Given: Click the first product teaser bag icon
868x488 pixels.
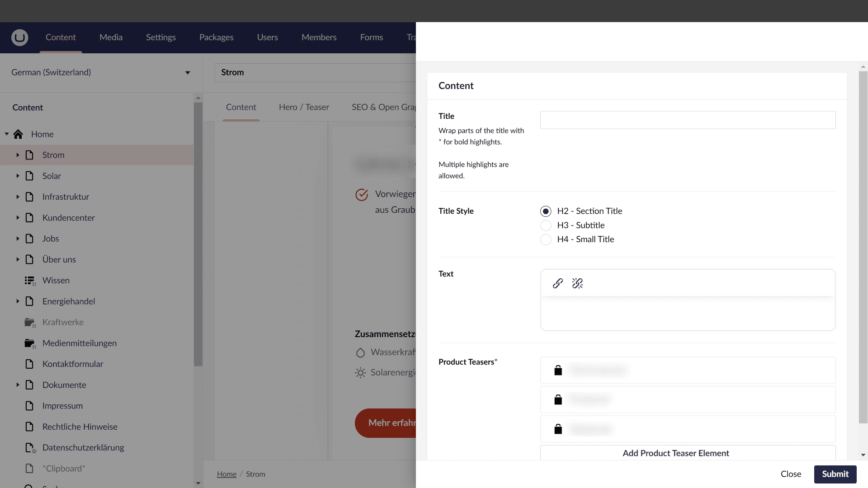Looking at the screenshot, I should pos(558,371).
